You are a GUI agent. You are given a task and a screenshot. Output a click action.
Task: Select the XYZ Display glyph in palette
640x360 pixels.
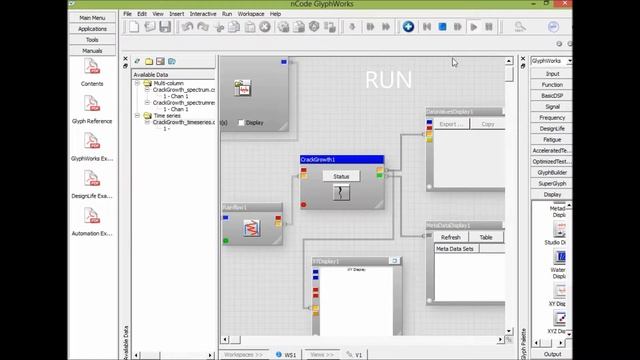pyautogui.click(x=560, y=318)
